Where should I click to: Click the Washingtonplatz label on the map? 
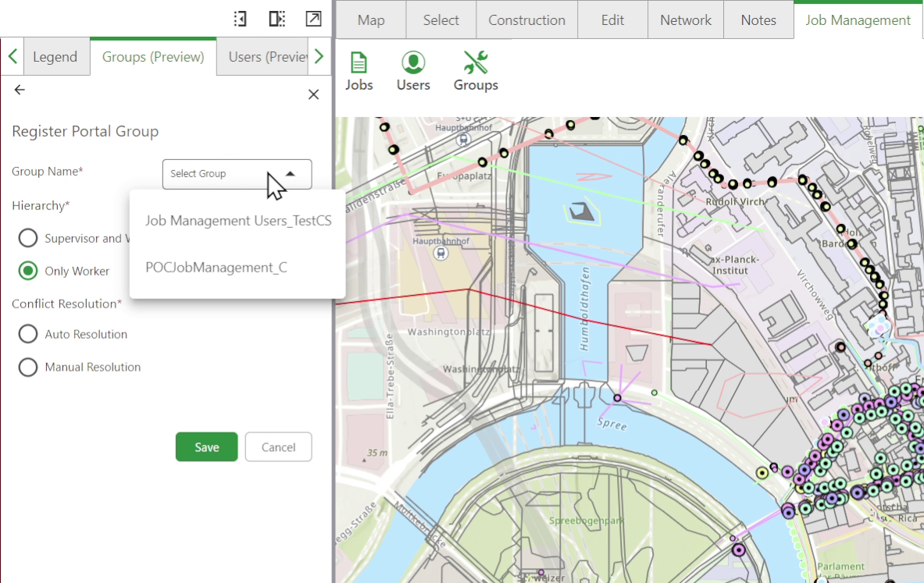448,332
